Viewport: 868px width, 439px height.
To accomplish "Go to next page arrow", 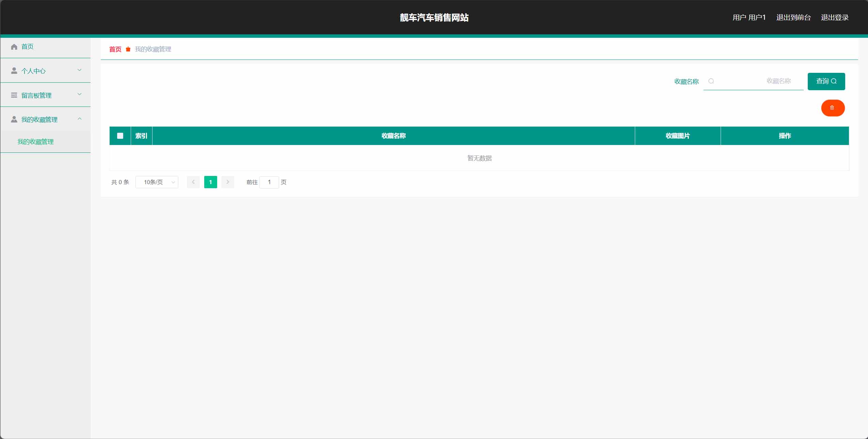I will click(228, 182).
